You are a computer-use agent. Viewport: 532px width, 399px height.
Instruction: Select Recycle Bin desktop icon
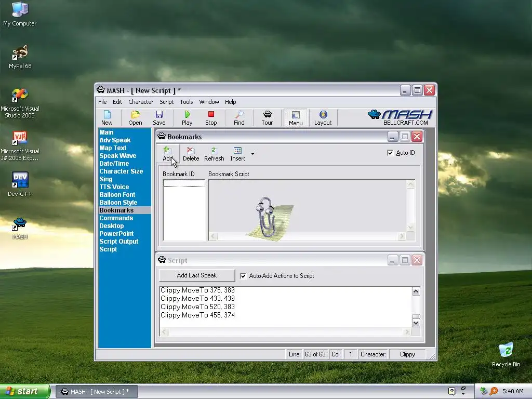pyautogui.click(x=506, y=354)
